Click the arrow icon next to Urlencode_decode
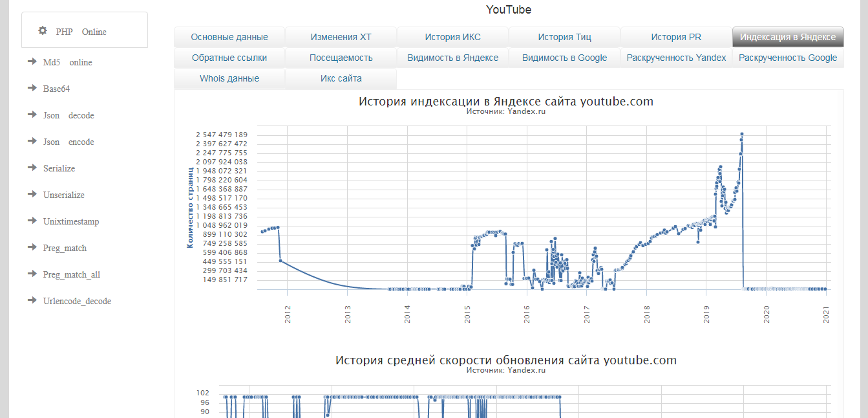Screen dimensions: 868x418 click(32, 300)
